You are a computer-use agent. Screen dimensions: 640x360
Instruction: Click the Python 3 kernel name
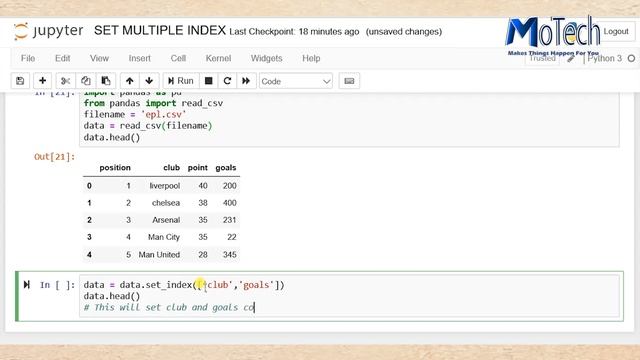(x=604, y=58)
